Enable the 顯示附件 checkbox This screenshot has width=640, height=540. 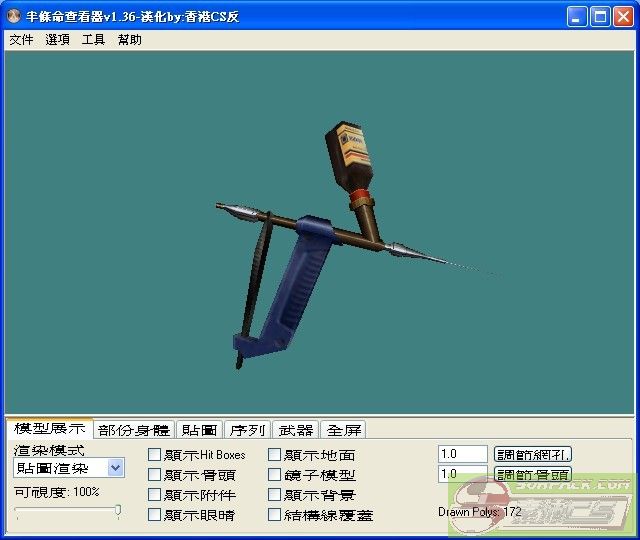[154, 495]
